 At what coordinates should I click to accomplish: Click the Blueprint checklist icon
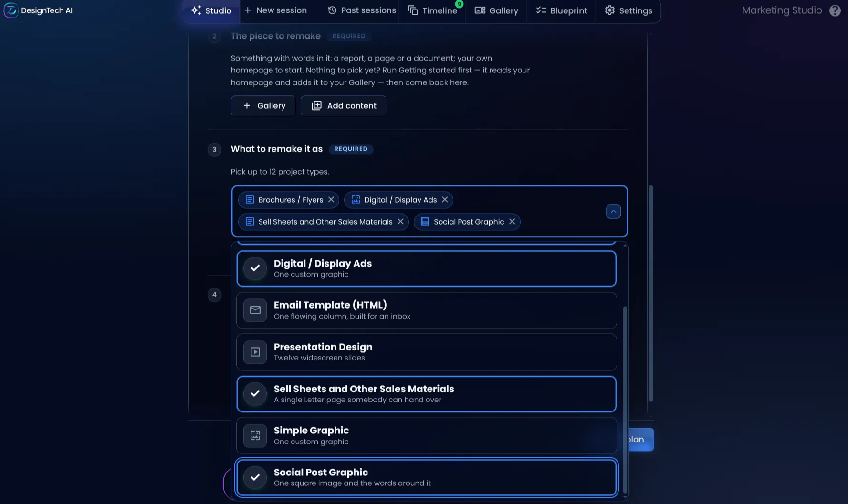541,10
